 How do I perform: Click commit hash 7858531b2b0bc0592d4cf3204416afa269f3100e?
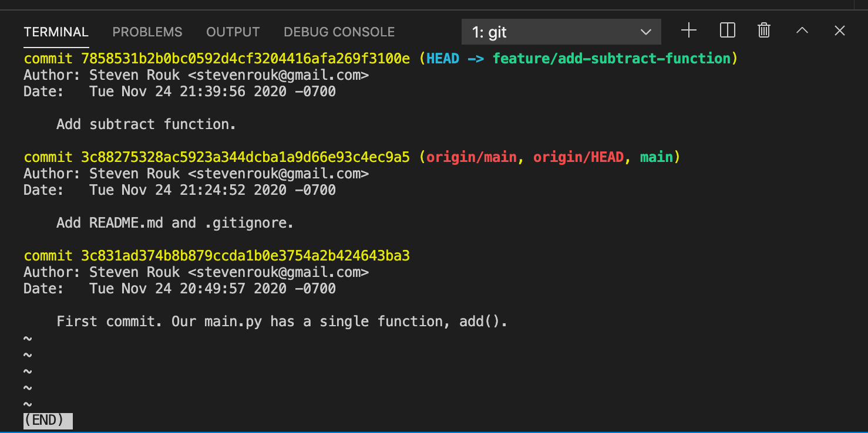(245, 59)
